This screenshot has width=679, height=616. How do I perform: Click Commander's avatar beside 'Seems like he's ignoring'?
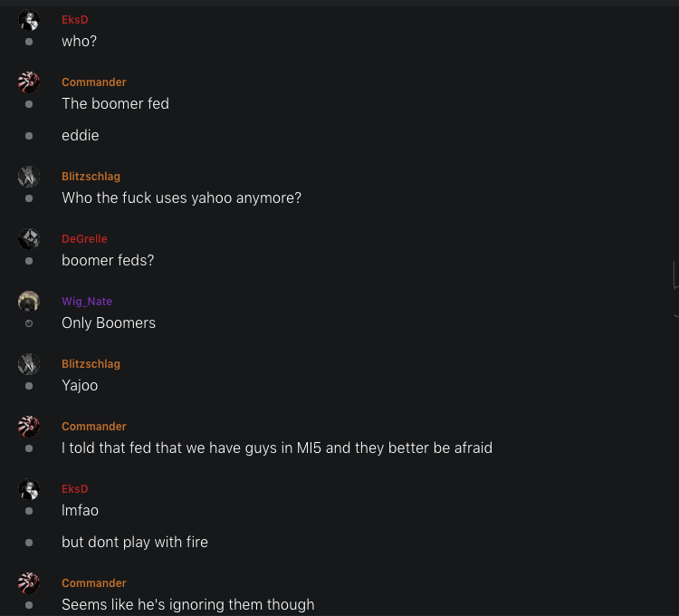click(29, 583)
